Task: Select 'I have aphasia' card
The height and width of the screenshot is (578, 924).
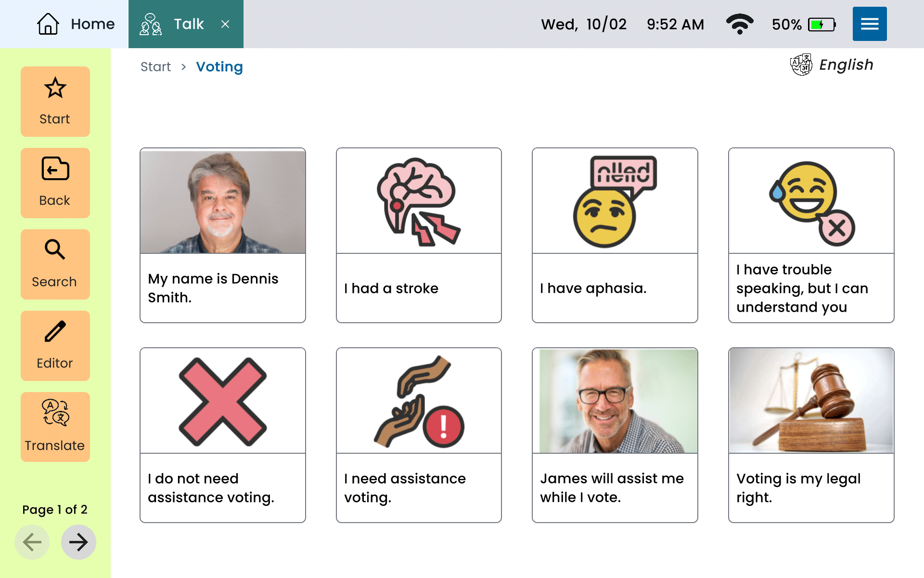Action: [x=615, y=234]
